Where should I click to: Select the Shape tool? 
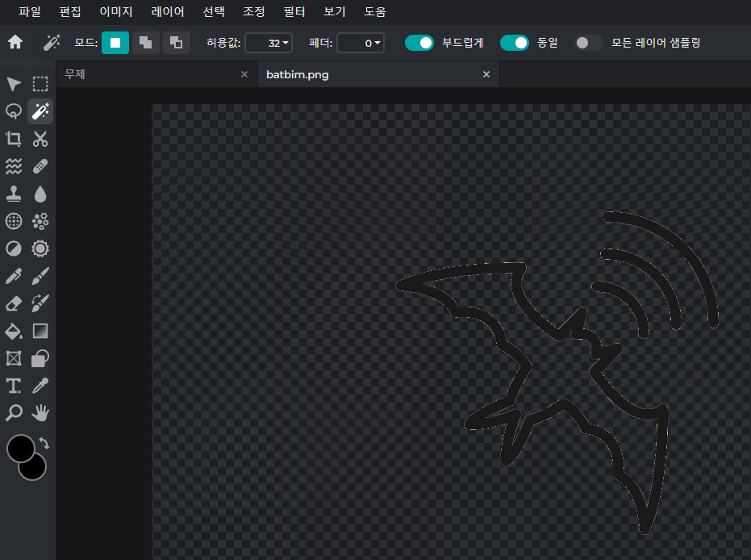tap(40, 358)
